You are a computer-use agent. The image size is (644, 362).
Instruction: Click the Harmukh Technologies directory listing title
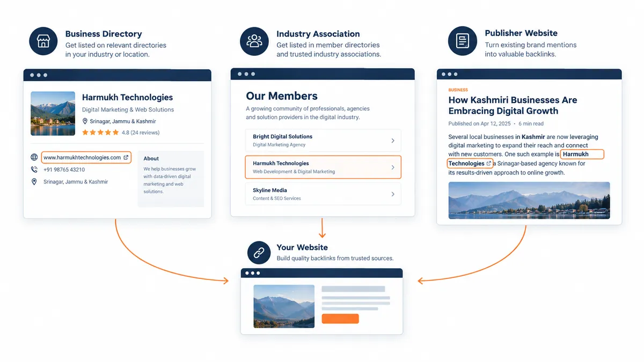click(x=127, y=97)
